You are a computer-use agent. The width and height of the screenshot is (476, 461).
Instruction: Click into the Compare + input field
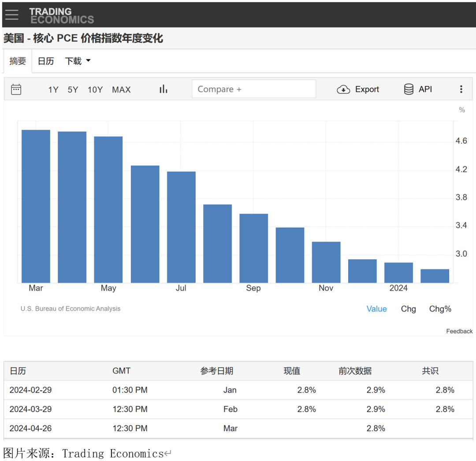pos(253,89)
